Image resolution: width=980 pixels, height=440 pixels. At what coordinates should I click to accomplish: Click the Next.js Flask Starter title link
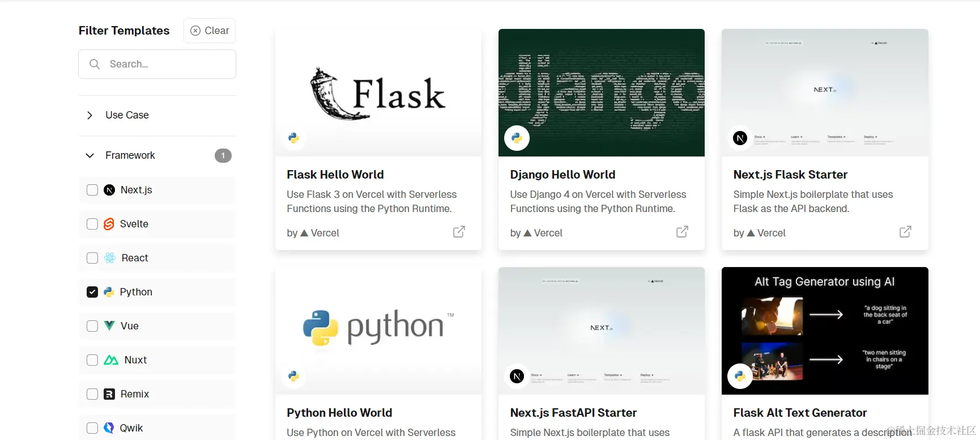[x=790, y=175]
